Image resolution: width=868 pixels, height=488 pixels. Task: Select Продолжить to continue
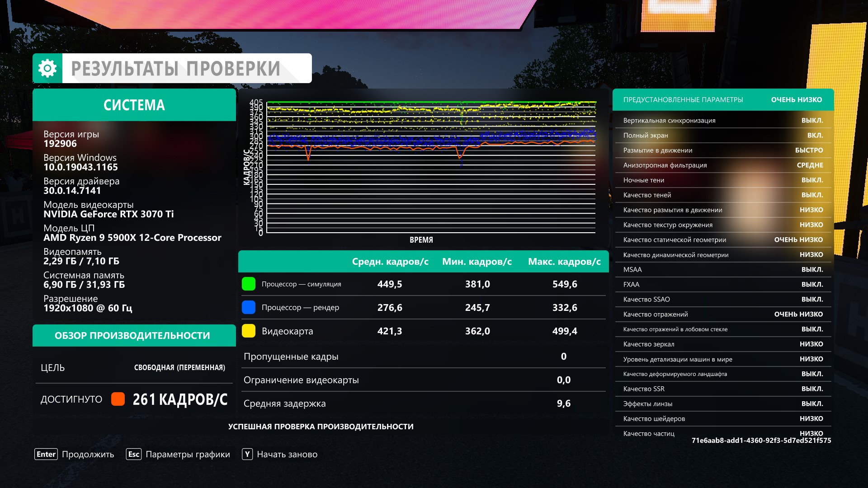click(88, 454)
